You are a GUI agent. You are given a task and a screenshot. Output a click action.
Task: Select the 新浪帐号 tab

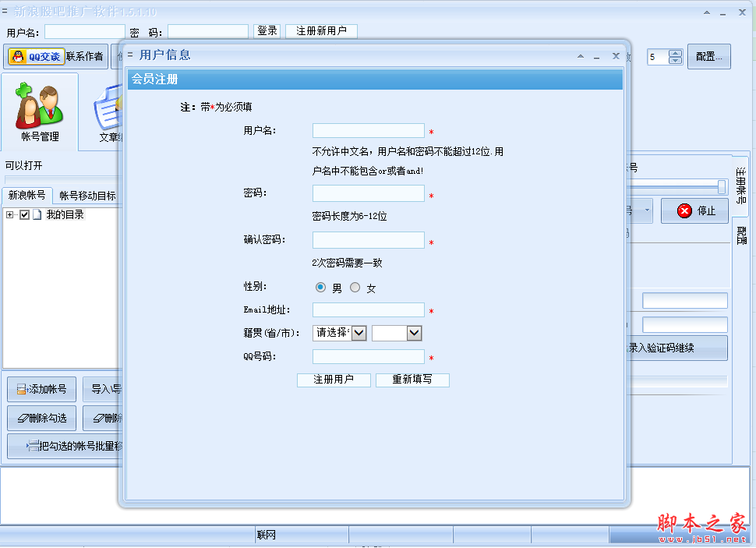click(x=27, y=196)
